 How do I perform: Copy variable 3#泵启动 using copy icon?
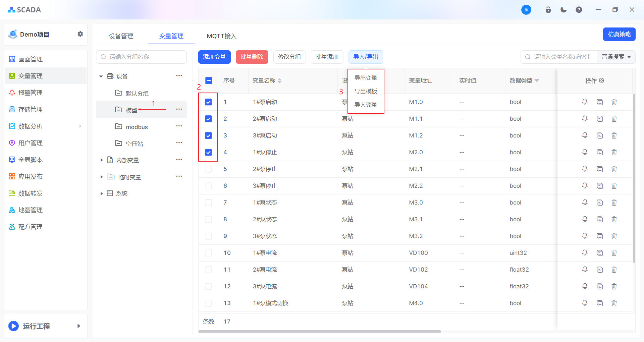(600, 135)
